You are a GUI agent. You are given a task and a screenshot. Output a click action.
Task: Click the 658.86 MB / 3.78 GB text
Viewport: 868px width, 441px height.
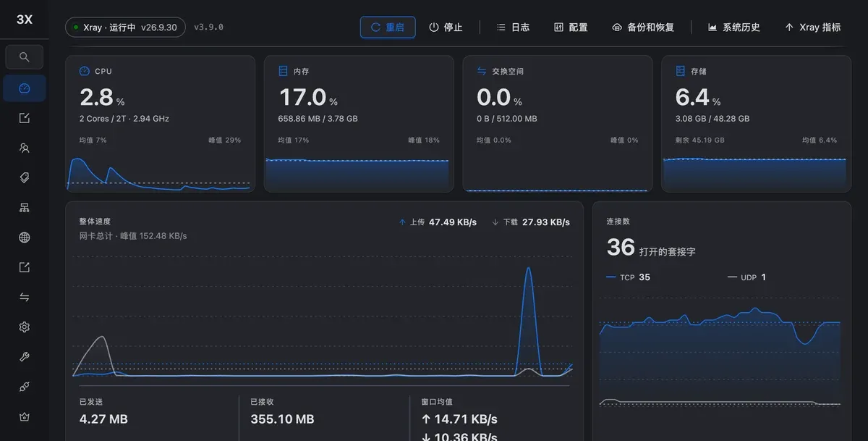pyautogui.click(x=318, y=119)
